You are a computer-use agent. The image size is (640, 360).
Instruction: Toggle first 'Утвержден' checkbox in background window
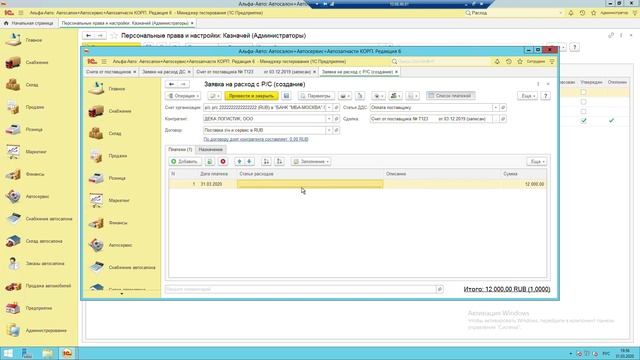(583, 92)
